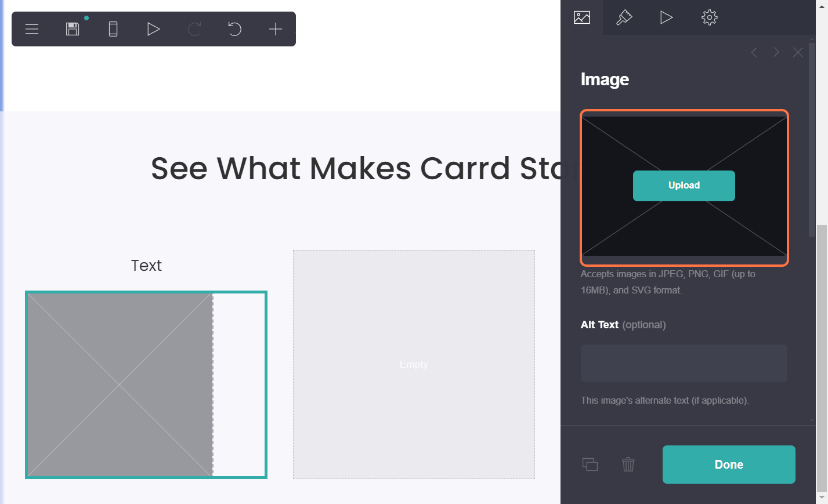Open the Appearance brush tab
This screenshot has height=504, width=828.
(x=624, y=17)
